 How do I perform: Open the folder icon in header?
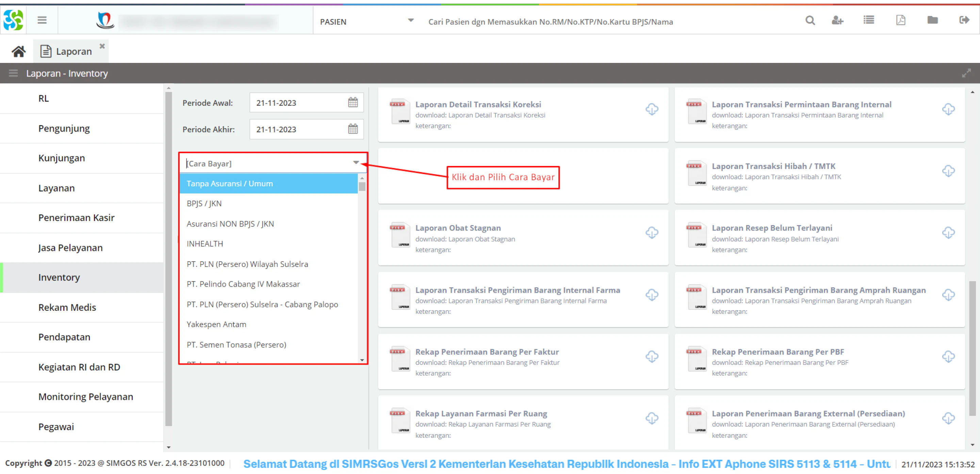tap(932, 20)
